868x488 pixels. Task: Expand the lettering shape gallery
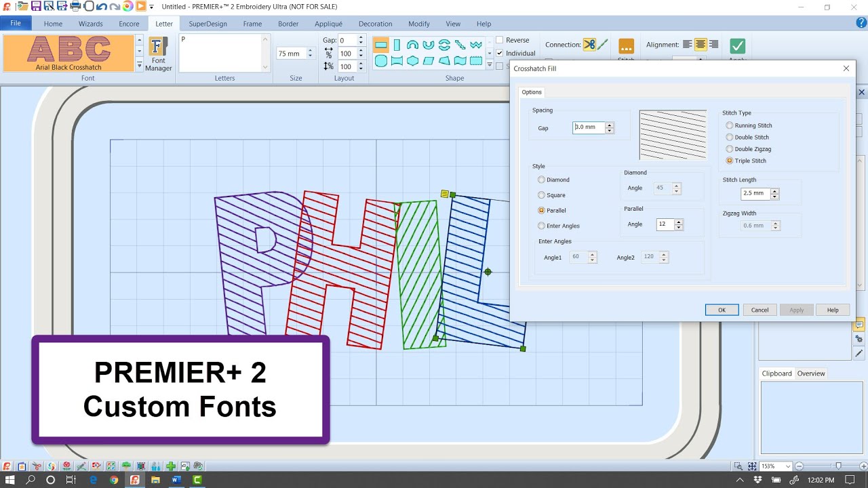tap(490, 66)
